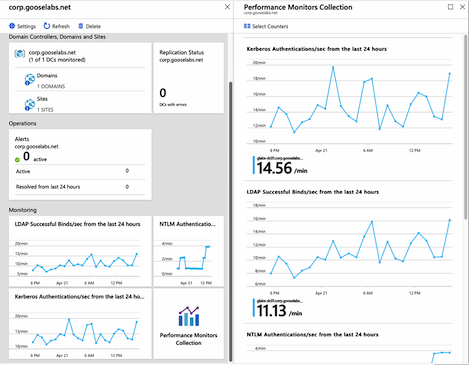The height and width of the screenshot is (365, 469).
Task: Click the '11.13 /min' LDAP value
Action: 279,311
